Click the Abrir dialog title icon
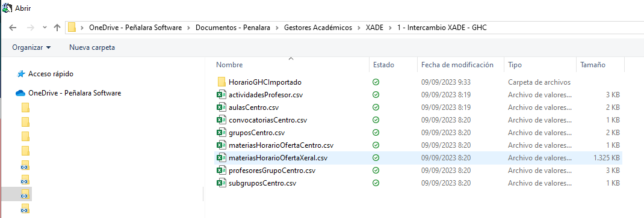The image size is (644, 218). [x=7, y=8]
